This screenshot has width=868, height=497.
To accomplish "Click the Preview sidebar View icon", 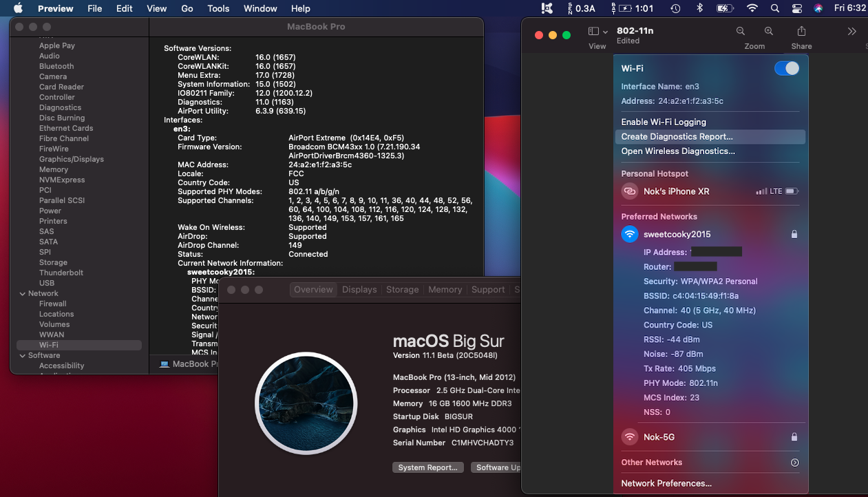I will coord(593,32).
